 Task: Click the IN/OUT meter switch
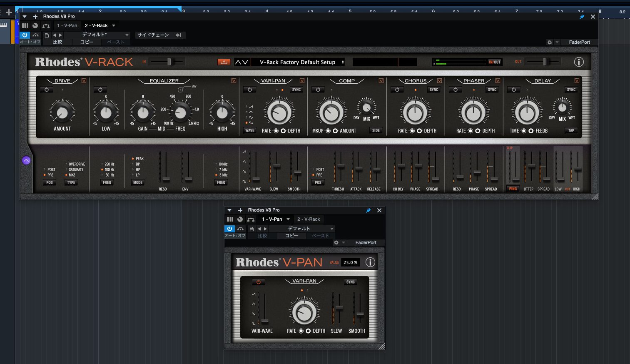coord(495,62)
